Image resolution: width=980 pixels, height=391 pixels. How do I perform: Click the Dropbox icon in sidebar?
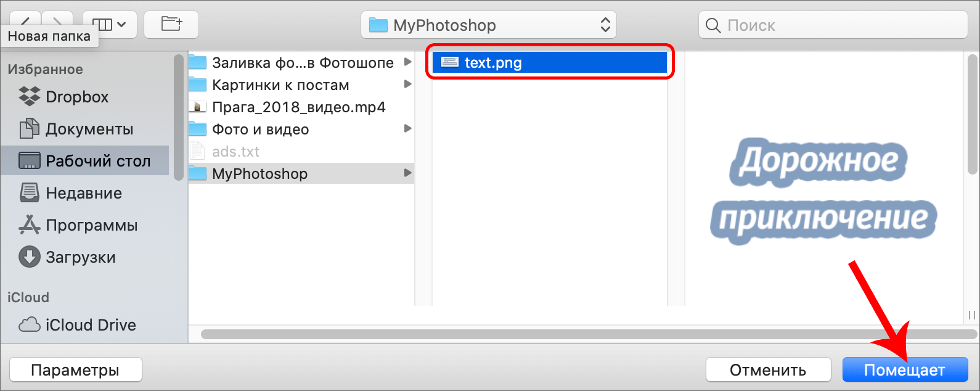30,97
